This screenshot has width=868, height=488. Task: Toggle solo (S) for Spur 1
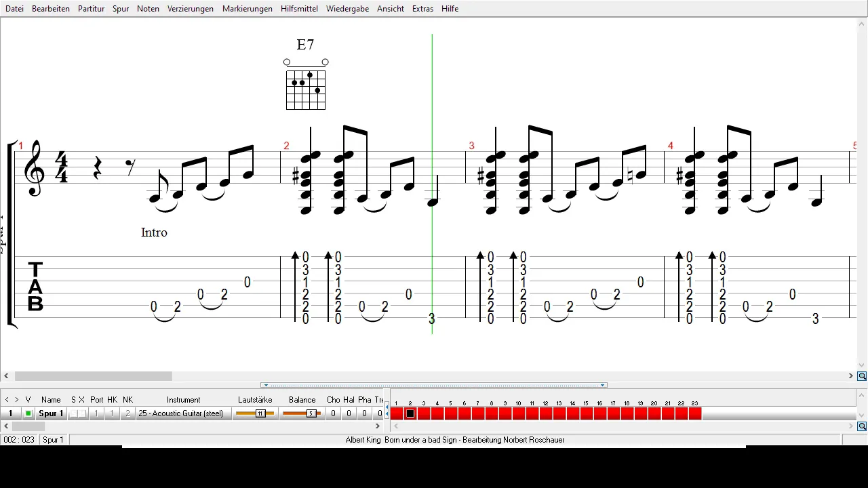(74, 413)
